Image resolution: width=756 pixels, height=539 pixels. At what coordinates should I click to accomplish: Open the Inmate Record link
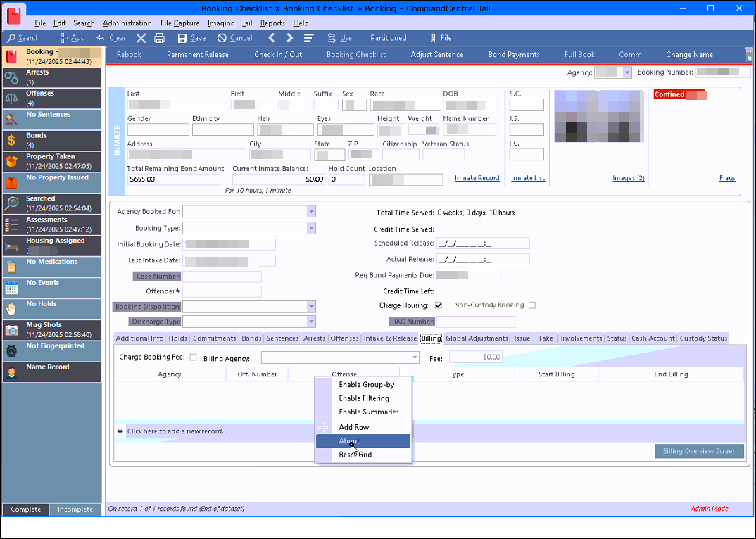click(x=477, y=178)
